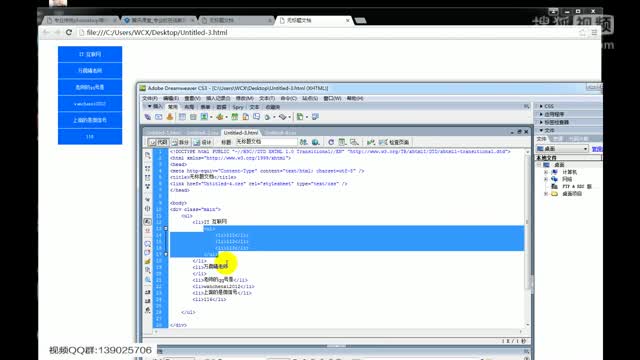Expand the 标签检查器 panel group
640x360 pixels.
pos(541,122)
